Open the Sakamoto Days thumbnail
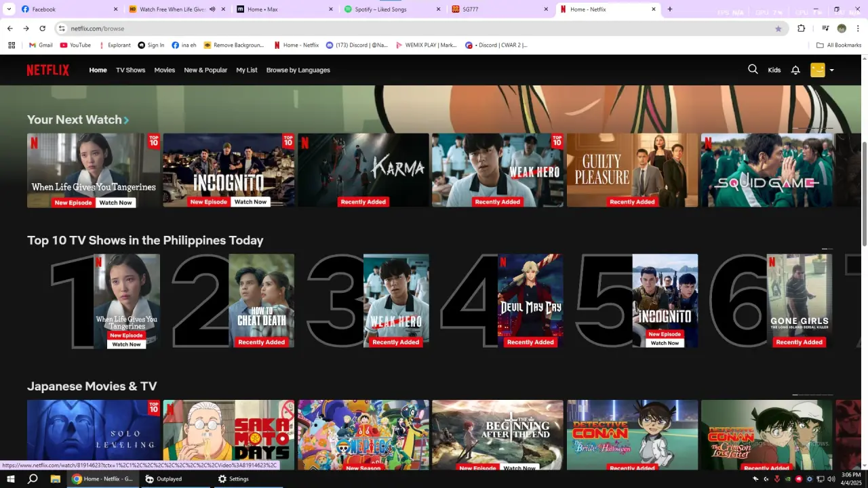 [x=229, y=434]
